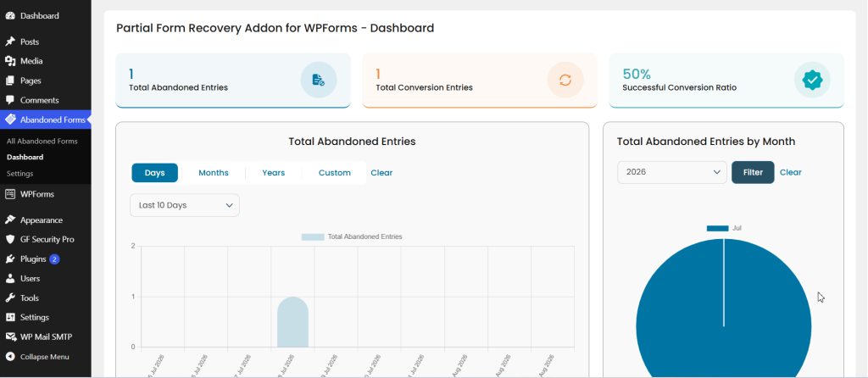Screen dimensions: 868x378
Task: Click the Total Abandoned Entries document icon
Action: [x=319, y=80]
